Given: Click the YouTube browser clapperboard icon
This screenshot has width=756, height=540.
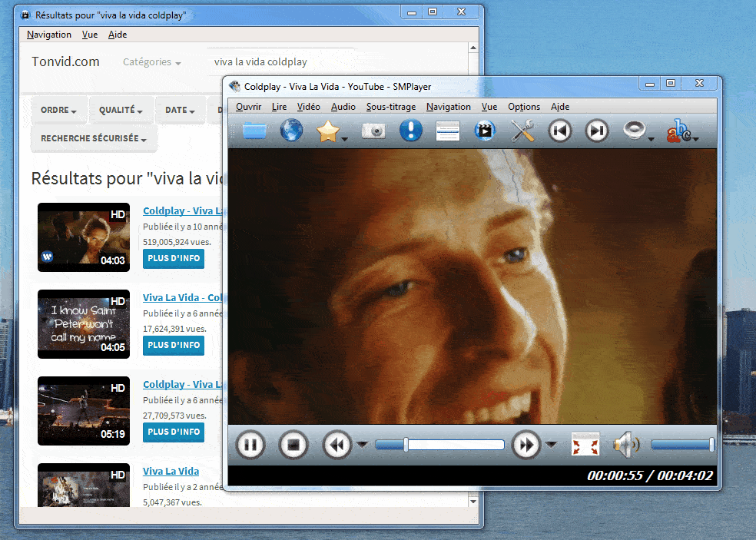Looking at the screenshot, I should [x=485, y=131].
